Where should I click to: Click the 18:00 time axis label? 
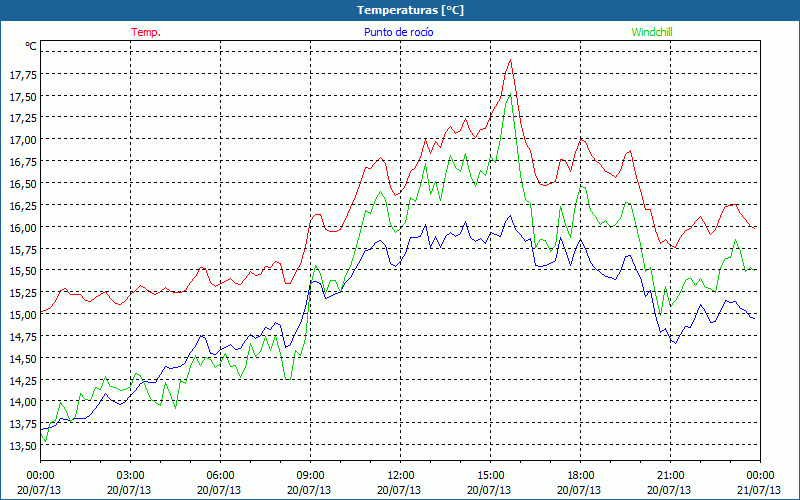tap(581, 475)
